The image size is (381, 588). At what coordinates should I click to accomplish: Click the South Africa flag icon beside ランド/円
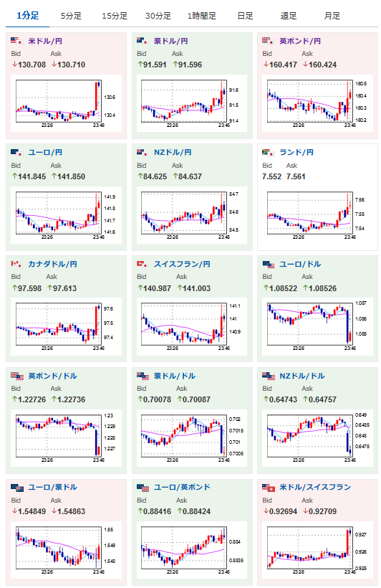point(267,152)
